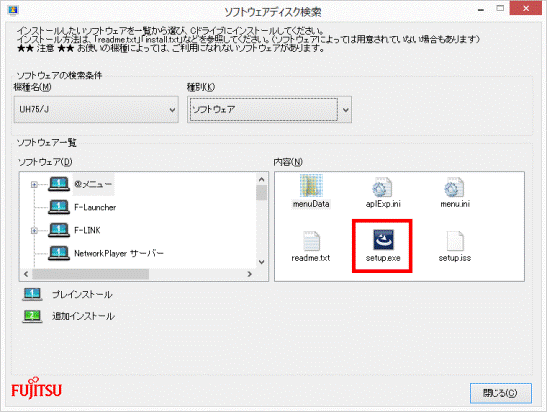Select F-LINK in the software tree
Viewport: 547px width, 412px height.
[x=87, y=230]
